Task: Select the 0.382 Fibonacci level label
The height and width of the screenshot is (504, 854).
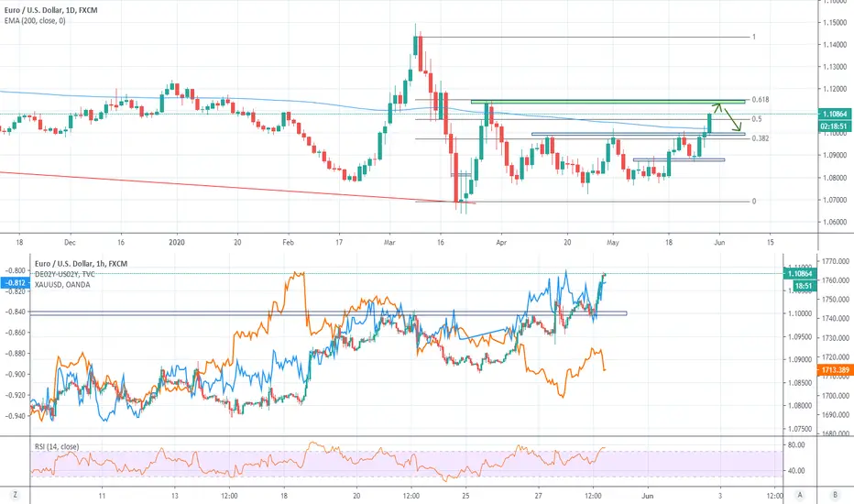Action: [761, 138]
